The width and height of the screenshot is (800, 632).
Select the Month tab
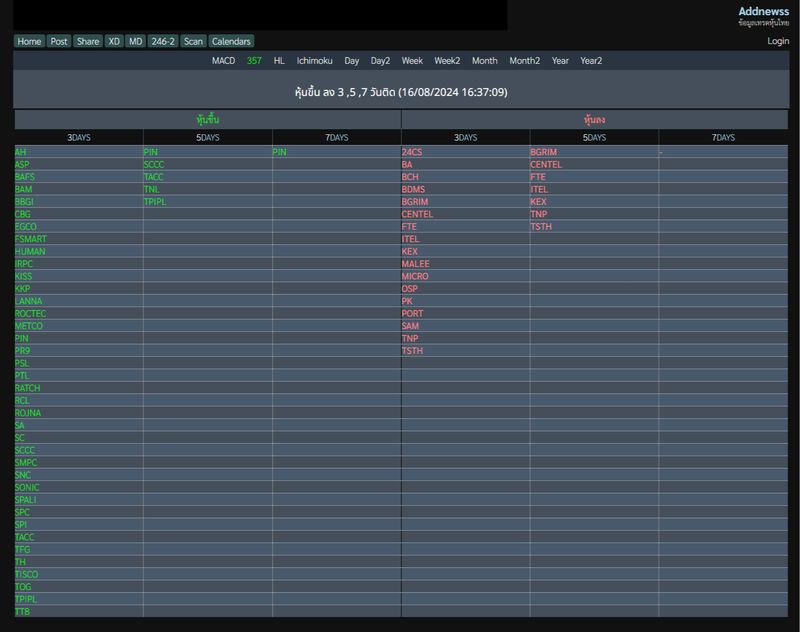coord(484,61)
